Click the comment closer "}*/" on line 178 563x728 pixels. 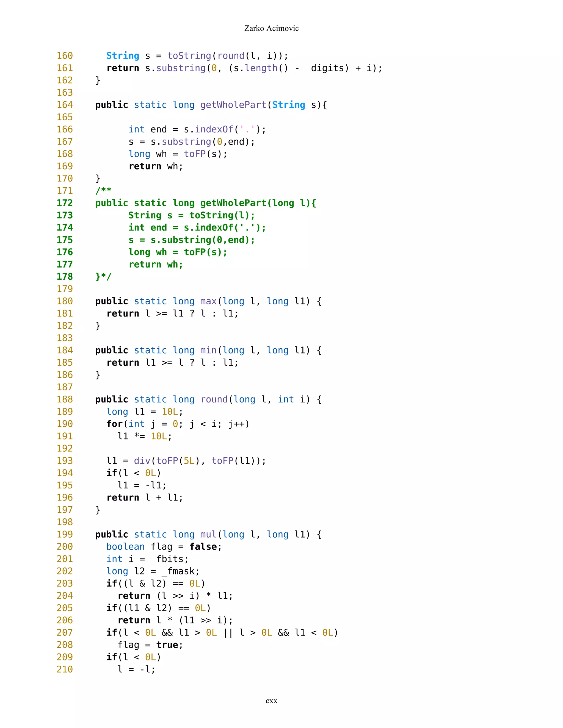point(103,277)
